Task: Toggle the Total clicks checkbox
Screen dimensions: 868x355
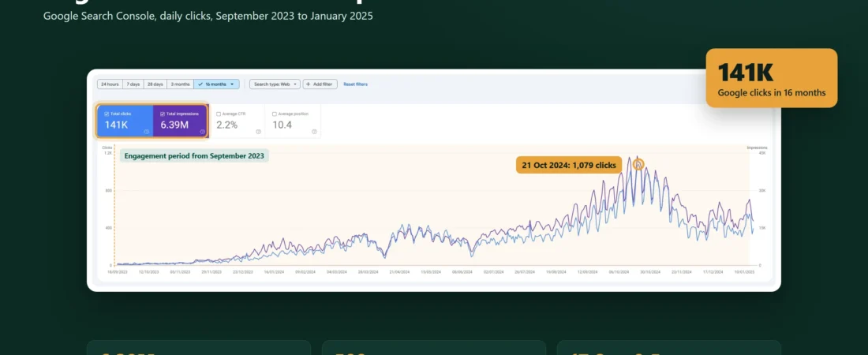Action: [x=107, y=114]
